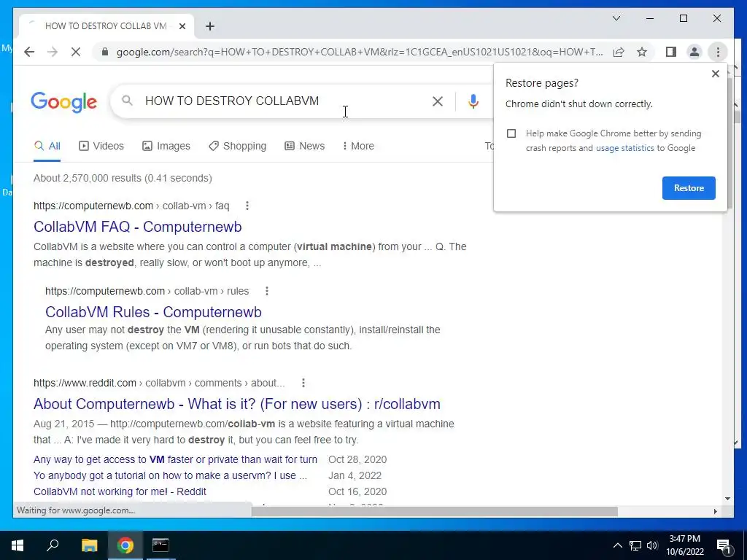Image resolution: width=747 pixels, height=560 pixels.
Task: Bookmark this page with the star icon
Action: coord(642,52)
